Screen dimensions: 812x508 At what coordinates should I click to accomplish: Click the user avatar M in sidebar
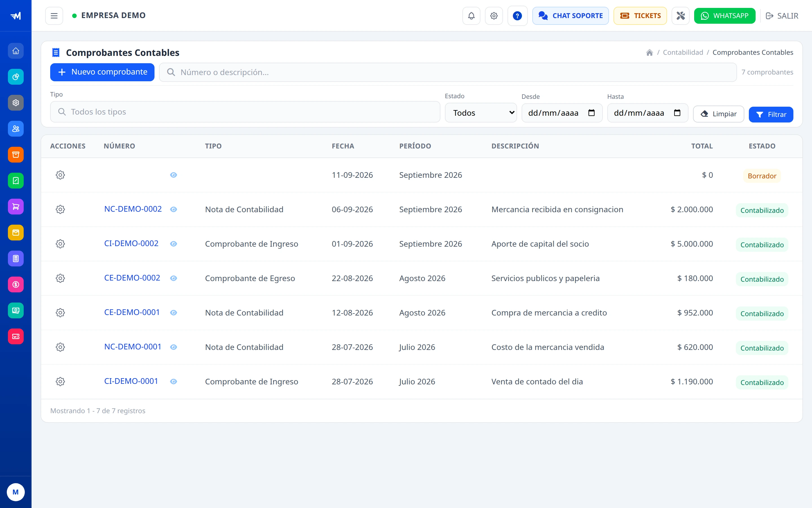point(16,492)
